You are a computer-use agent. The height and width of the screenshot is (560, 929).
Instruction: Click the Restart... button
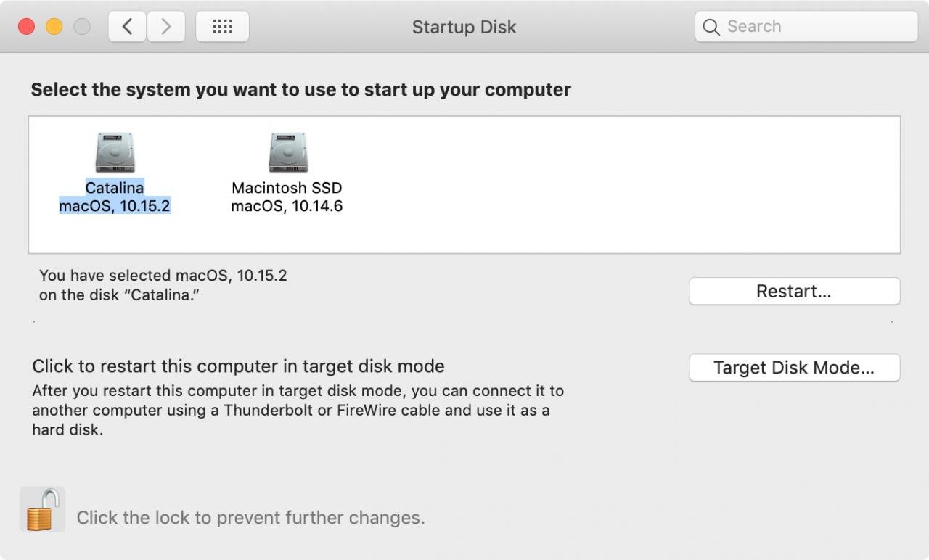[794, 292]
